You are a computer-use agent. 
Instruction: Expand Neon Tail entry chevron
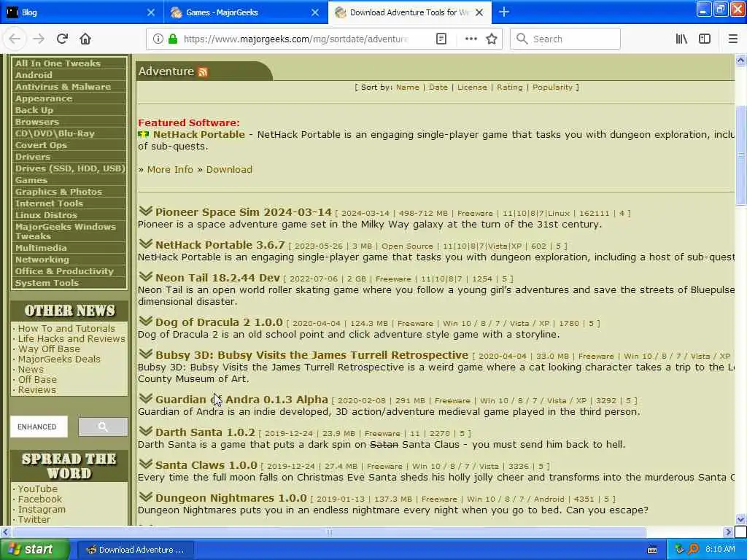tap(146, 276)
